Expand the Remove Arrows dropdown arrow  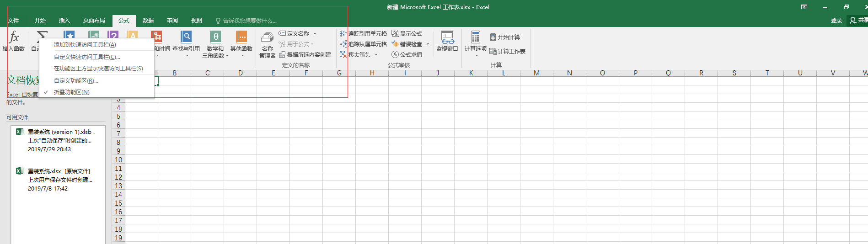pyautogui.click(x=376, y=54)
